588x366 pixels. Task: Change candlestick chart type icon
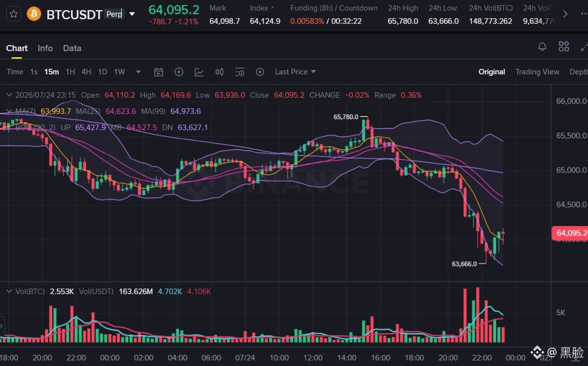(219, 72)
